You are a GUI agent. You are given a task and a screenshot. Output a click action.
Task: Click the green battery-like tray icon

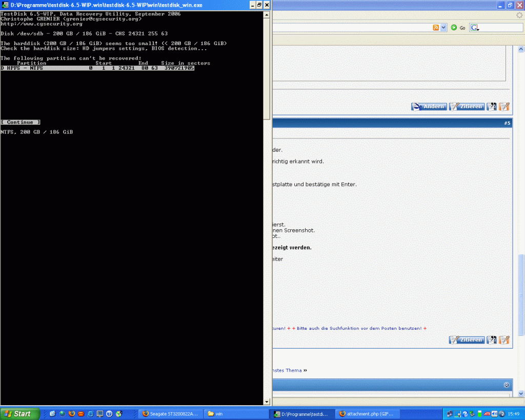[480, 414]
